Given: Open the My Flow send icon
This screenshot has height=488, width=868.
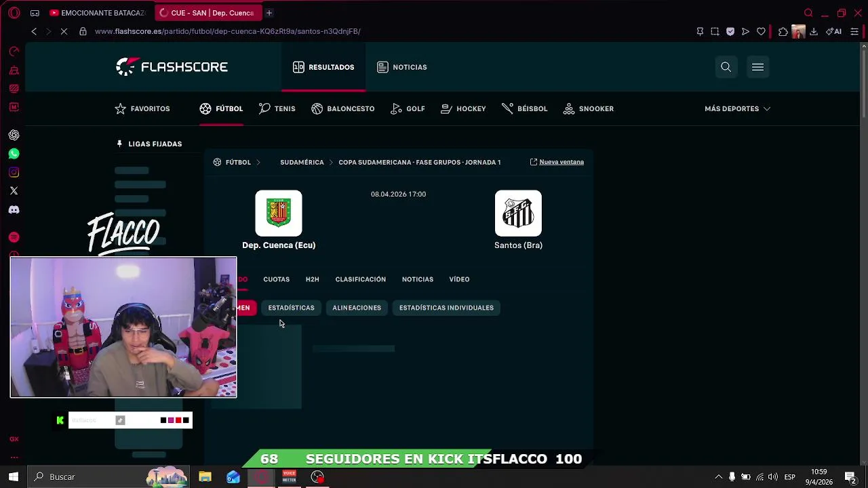Looking at the screenshot, I should pos(745,31).
